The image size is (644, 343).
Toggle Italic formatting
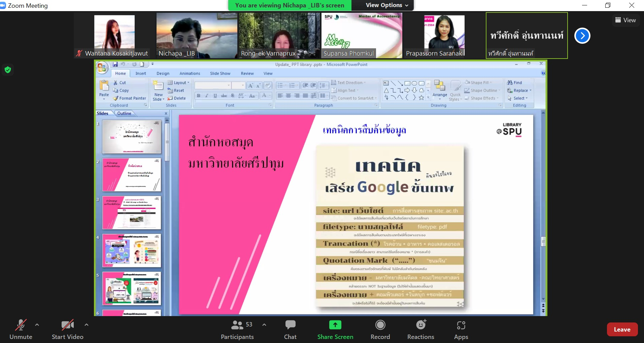[207, 96]
